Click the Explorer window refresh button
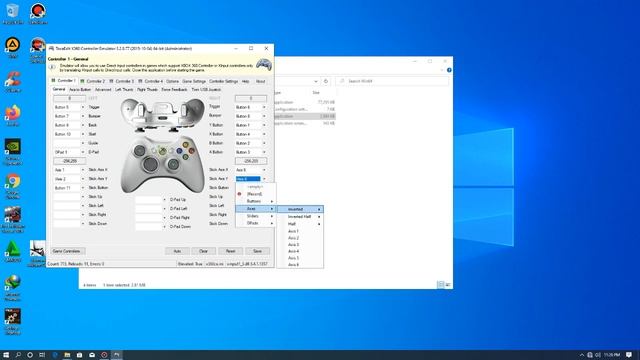The image size is (640, 360). click(x=326, y=81)
